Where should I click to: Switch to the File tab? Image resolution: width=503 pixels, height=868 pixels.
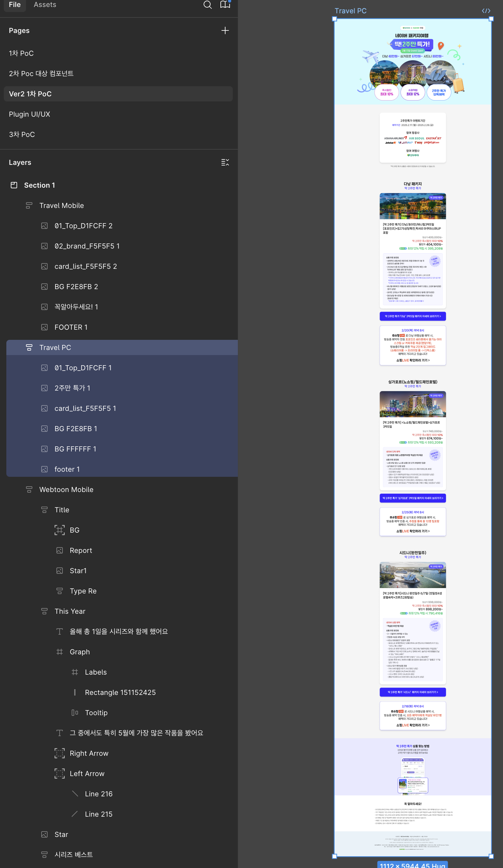pos(15,5)
